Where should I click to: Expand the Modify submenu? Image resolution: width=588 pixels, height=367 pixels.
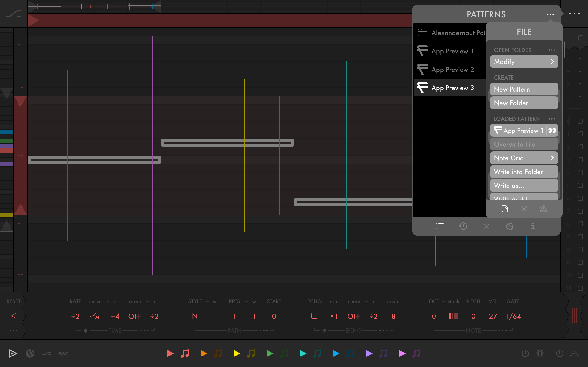524,62
